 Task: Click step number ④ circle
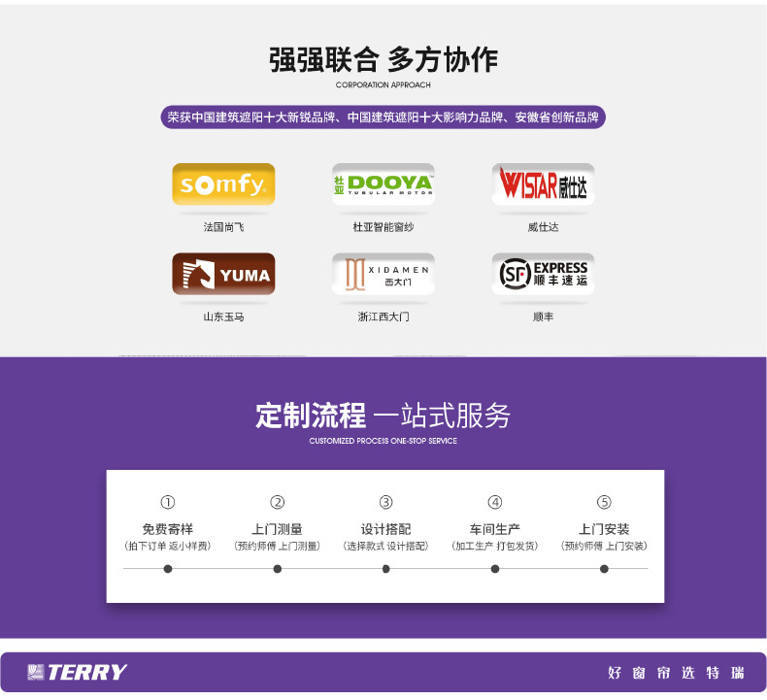click(x=495, y=502)
